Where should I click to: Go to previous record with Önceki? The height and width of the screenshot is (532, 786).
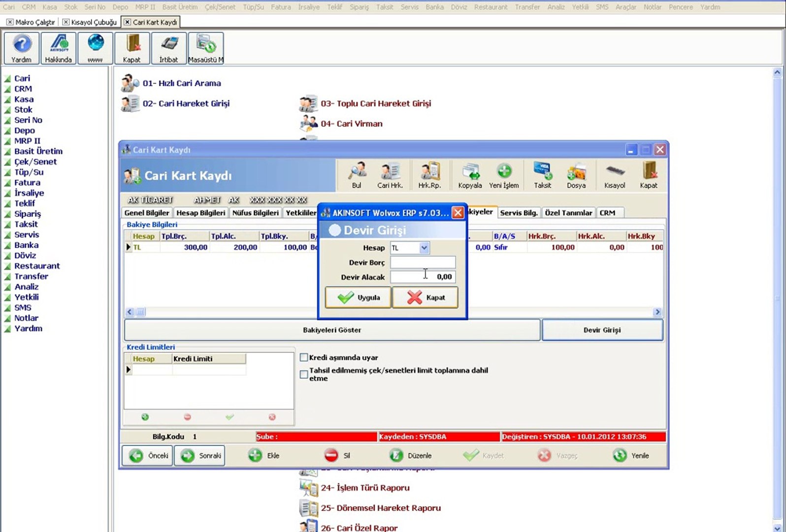click(x=148, y=456)
